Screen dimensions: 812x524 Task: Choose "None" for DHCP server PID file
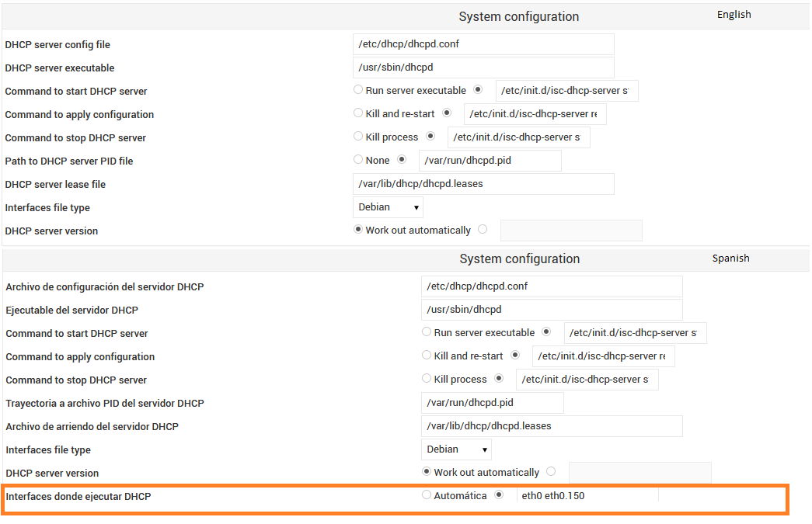[357, 160]
